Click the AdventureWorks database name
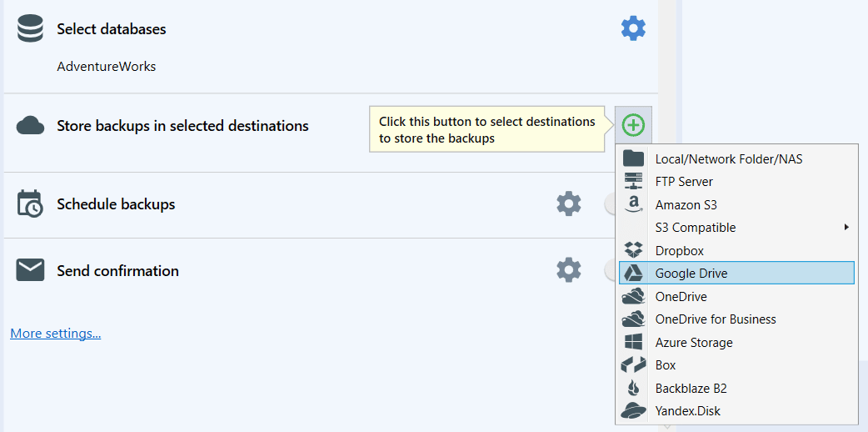The image size is (868, 432). pyautogui.click(x=107, y=67)
